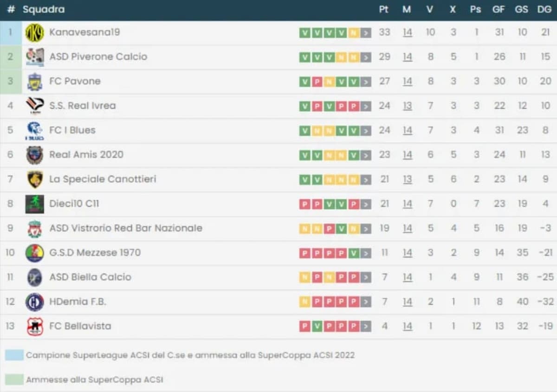Click the S.S. Real Ivrea logo

point(35,106)
